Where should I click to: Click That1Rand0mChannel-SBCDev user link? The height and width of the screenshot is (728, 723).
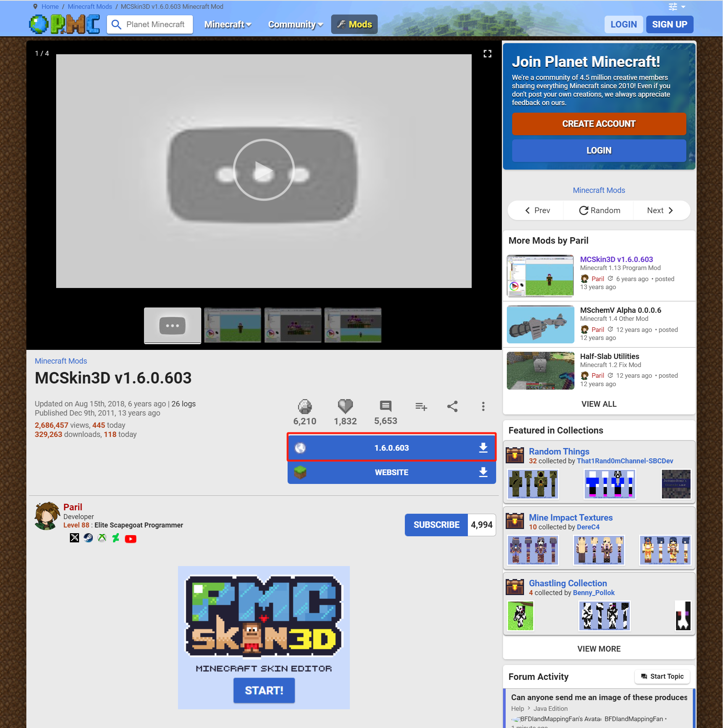(x=625, y=461)
